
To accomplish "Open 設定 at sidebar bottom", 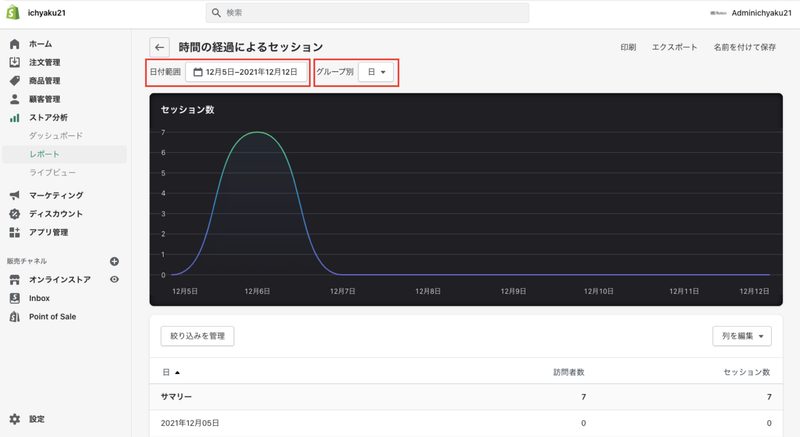I will [x=37, y=419].
